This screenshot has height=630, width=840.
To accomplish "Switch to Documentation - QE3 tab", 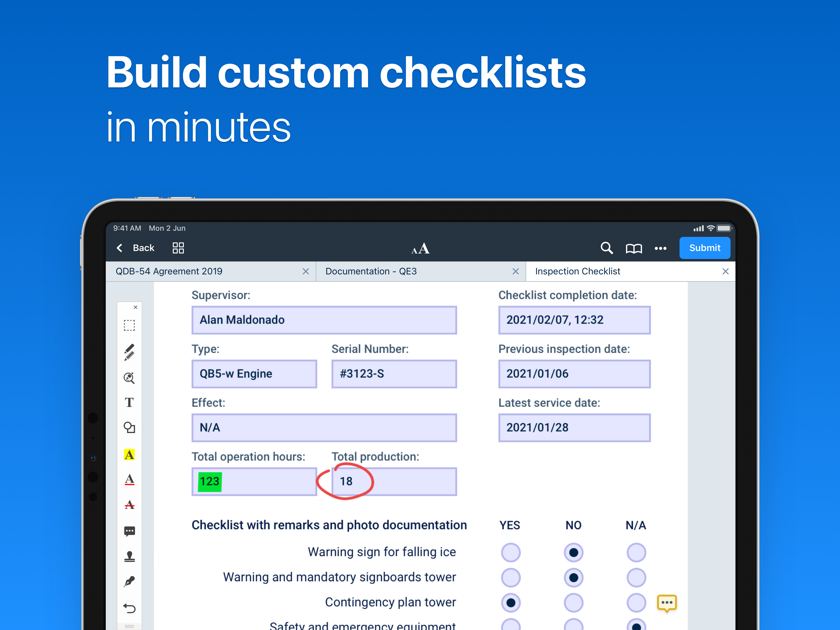I will (x=371, y=271).
